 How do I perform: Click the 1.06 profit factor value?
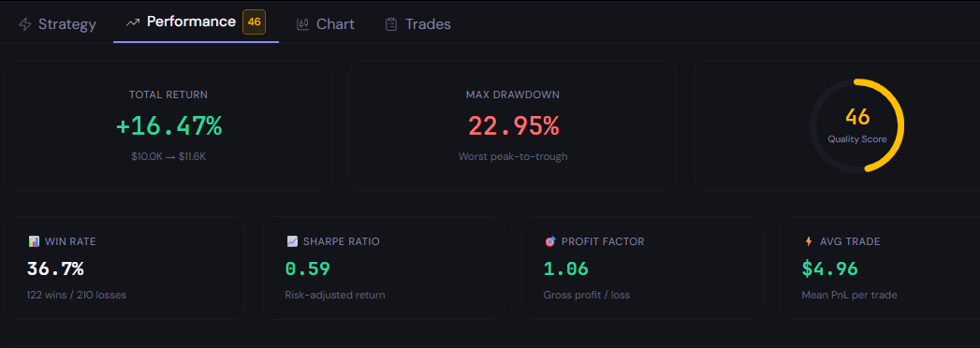pyautogui.click(x=565, y=269)
